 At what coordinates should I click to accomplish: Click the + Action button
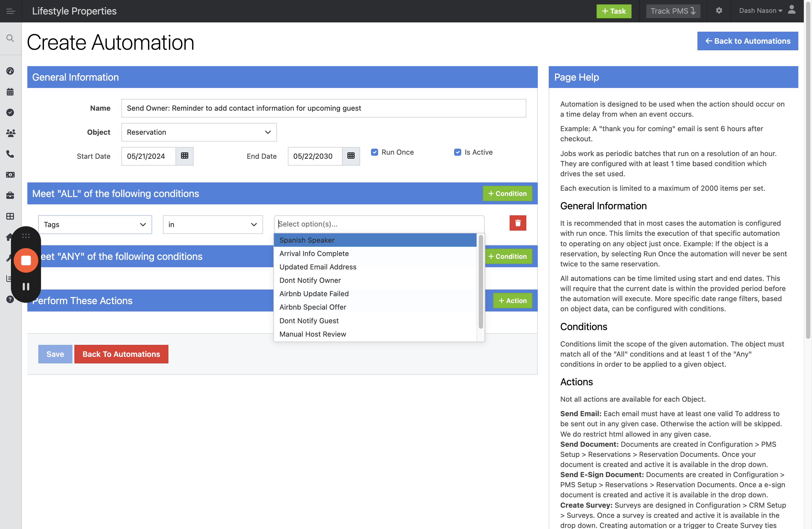(512, 301)
